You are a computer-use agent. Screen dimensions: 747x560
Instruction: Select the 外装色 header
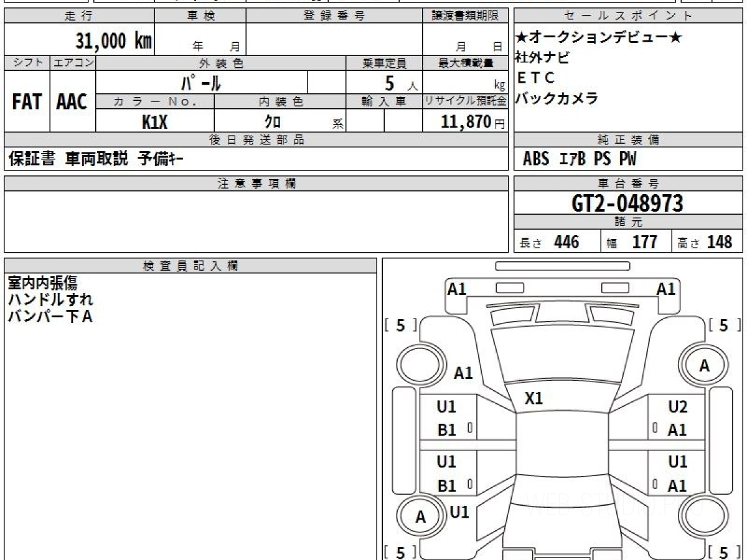pos(221,63)
